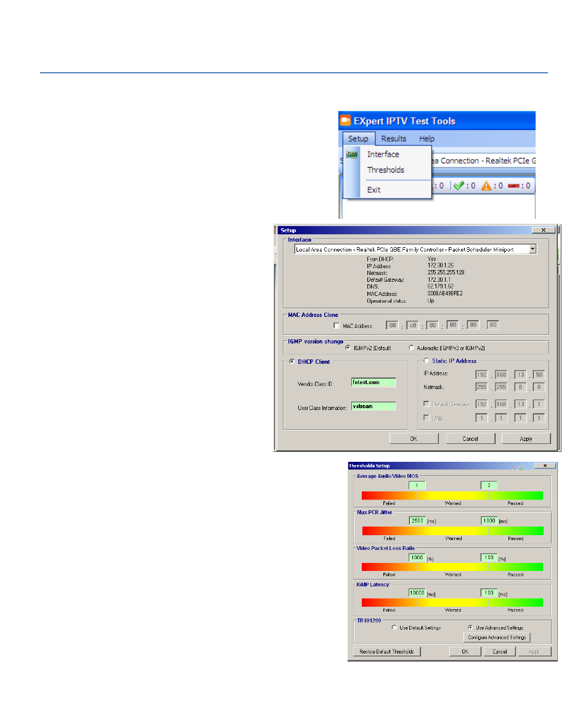Click the MAC Address value 0008AB49BFE2
The width and height of the screenshot is (588, 714).
[445, 293]
